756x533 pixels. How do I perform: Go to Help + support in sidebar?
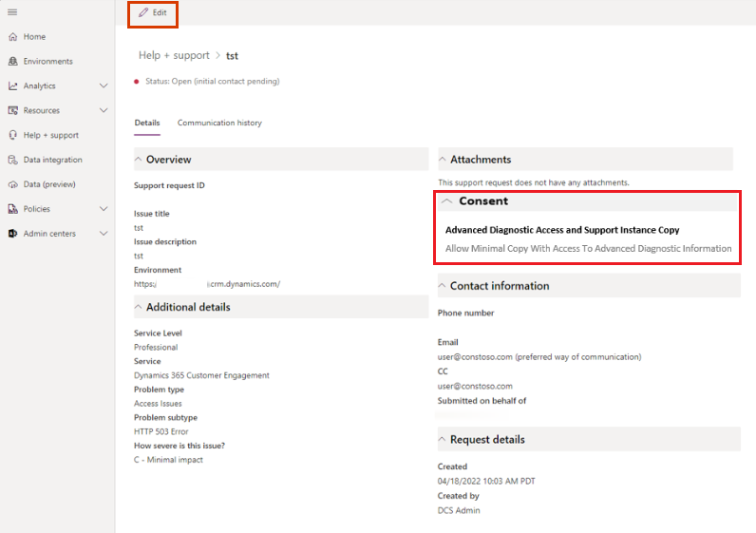coord(50,135)
